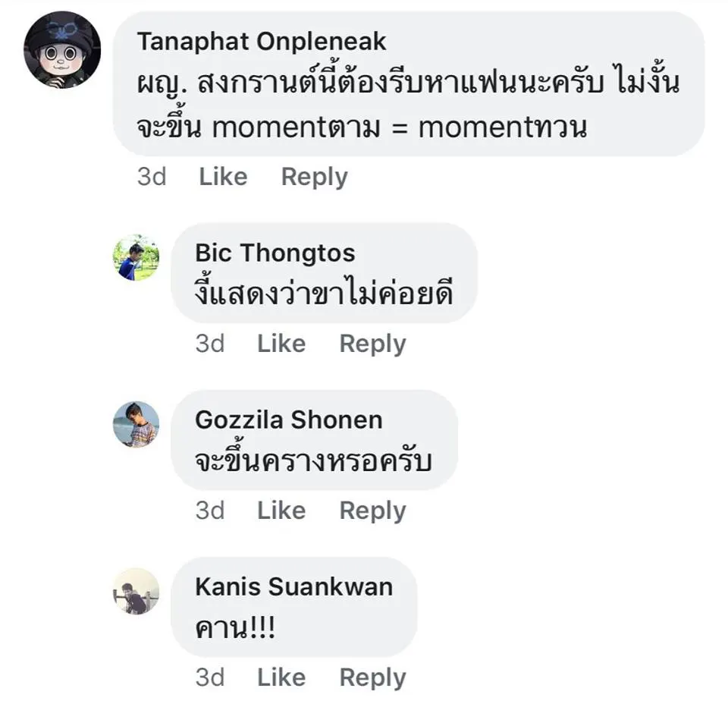
Task: Like Bic Thongtos's reply
Action: [281, 344]
